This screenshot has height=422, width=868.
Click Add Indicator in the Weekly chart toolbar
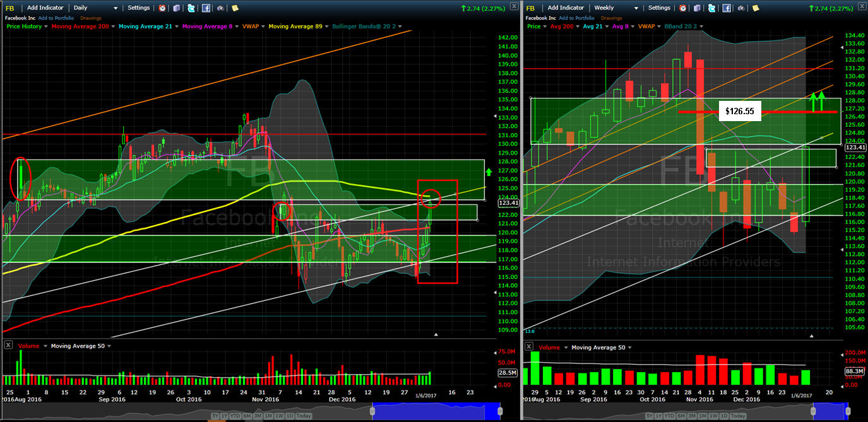[566, 8]
